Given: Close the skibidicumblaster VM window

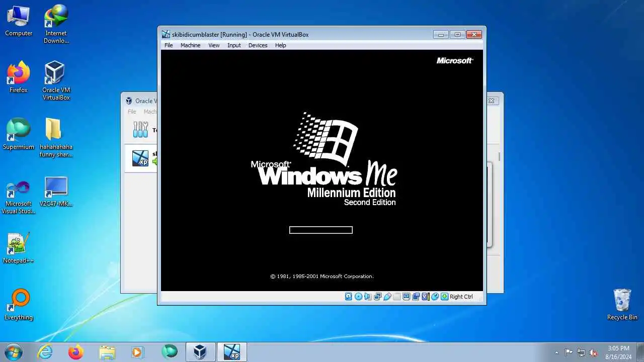Looking at the screenshot, I should point(474,34).
